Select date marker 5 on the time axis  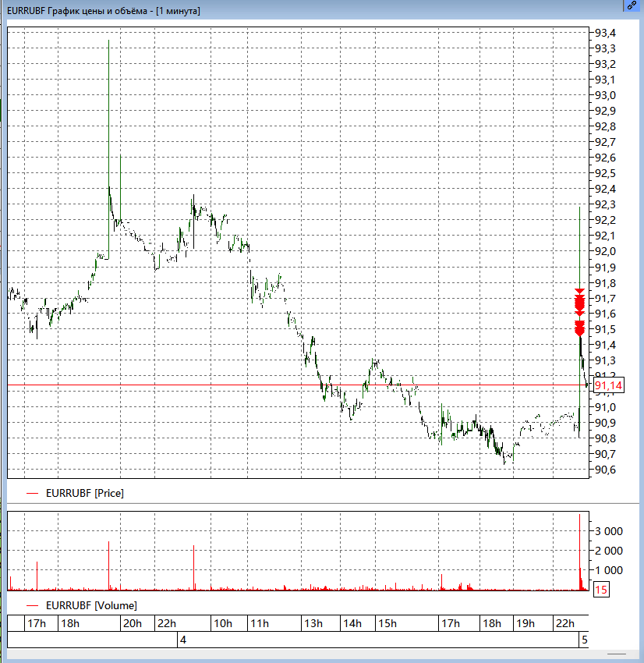click(x=582, y=640)
